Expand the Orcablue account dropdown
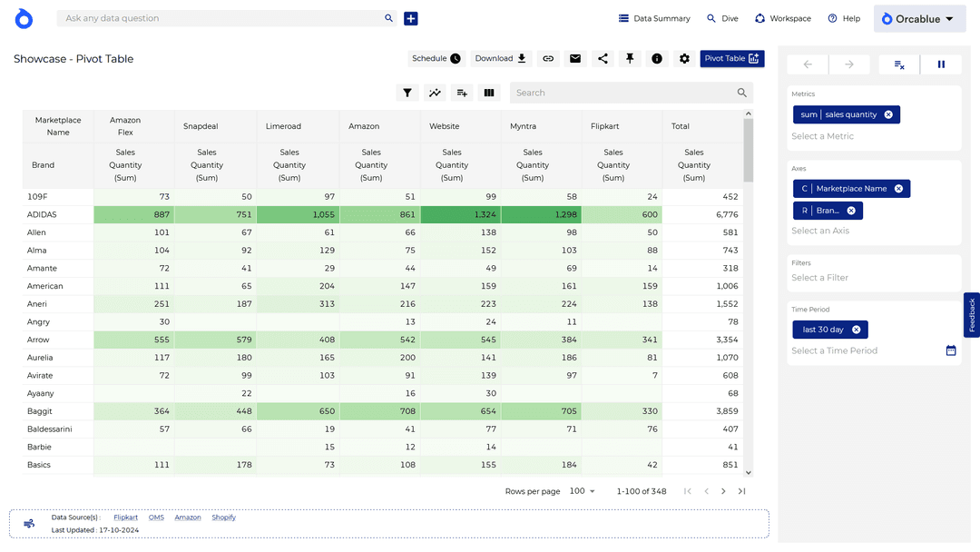 click(919, 19)
